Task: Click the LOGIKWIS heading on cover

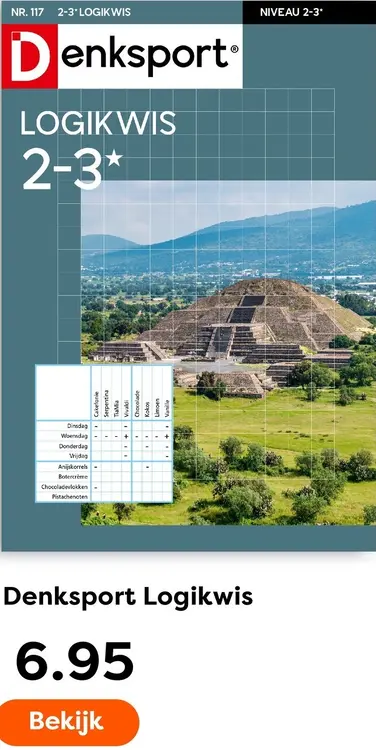Action: (x=98, y=124)
